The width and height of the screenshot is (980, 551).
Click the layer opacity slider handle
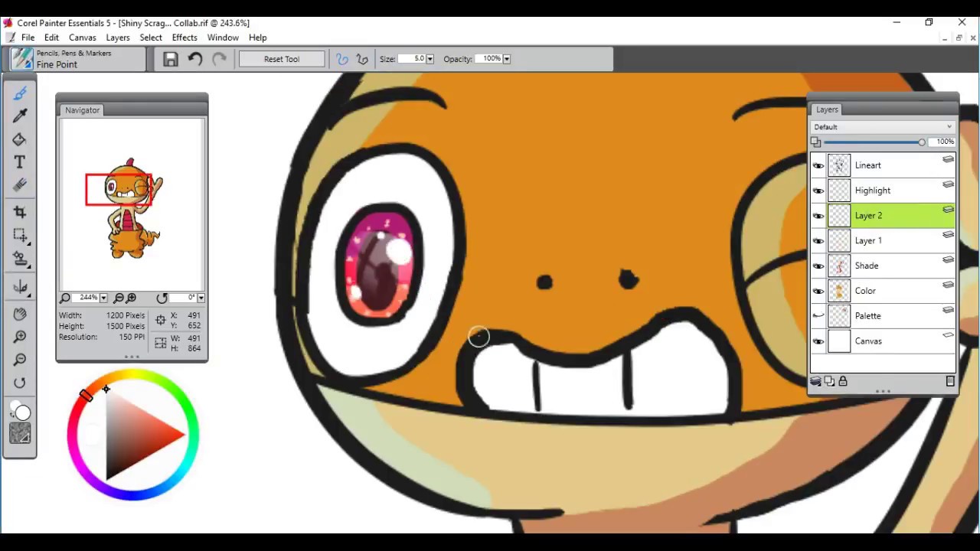tap(922, 142)
